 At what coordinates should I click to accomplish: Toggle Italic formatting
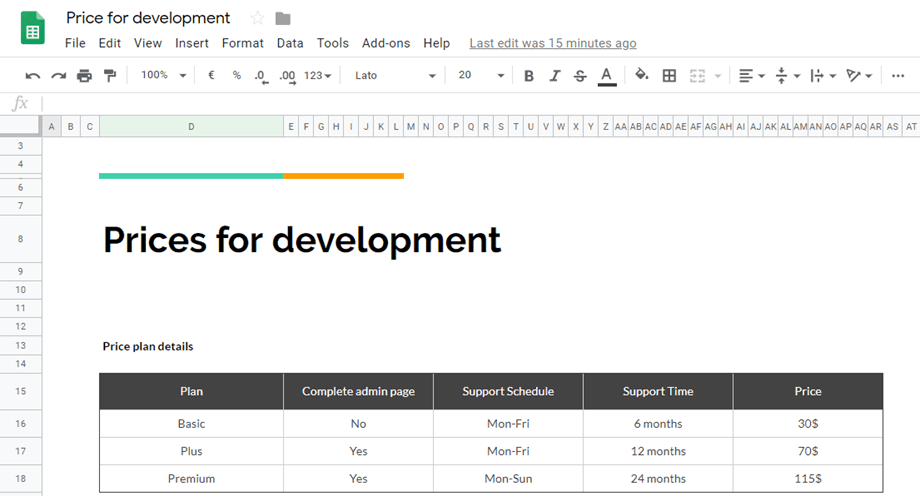coord(554,76)
